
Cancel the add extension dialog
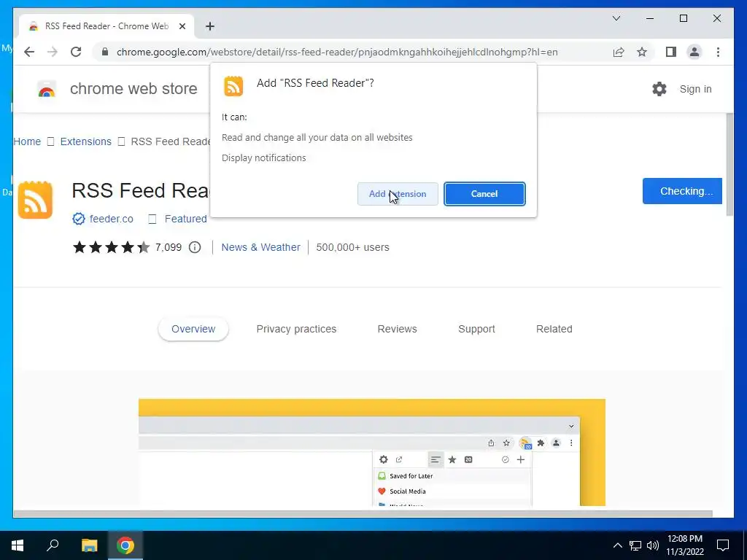tap(484, 194)
